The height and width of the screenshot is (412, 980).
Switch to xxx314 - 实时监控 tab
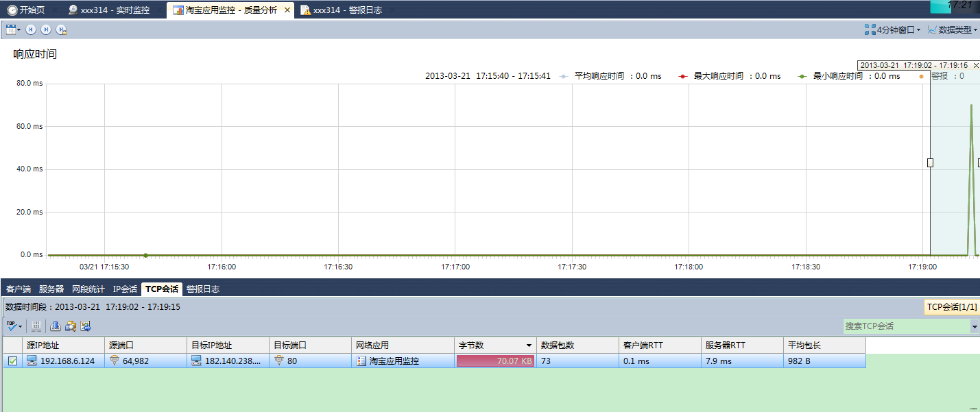point(108,10)
